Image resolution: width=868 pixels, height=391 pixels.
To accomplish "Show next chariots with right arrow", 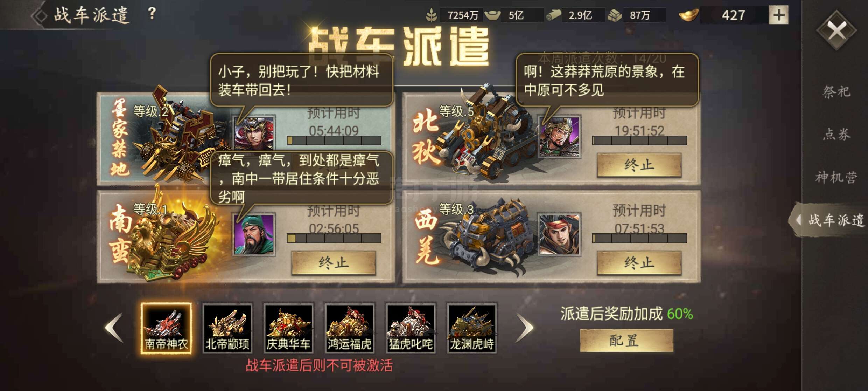I will (x=525, y=328).
